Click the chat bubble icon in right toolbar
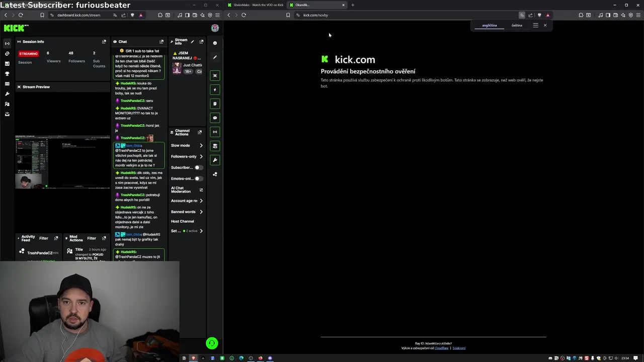644x362 pixels. pyautogui.click(x=215, y=118)
